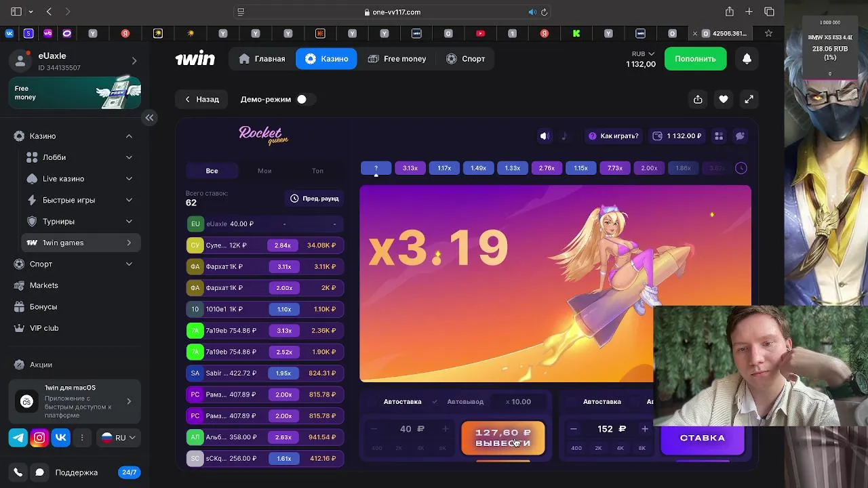Viewport: 868px width, 488px height.
Task: Go back with Safari's back arrow
Action: (x=49, y=12)
